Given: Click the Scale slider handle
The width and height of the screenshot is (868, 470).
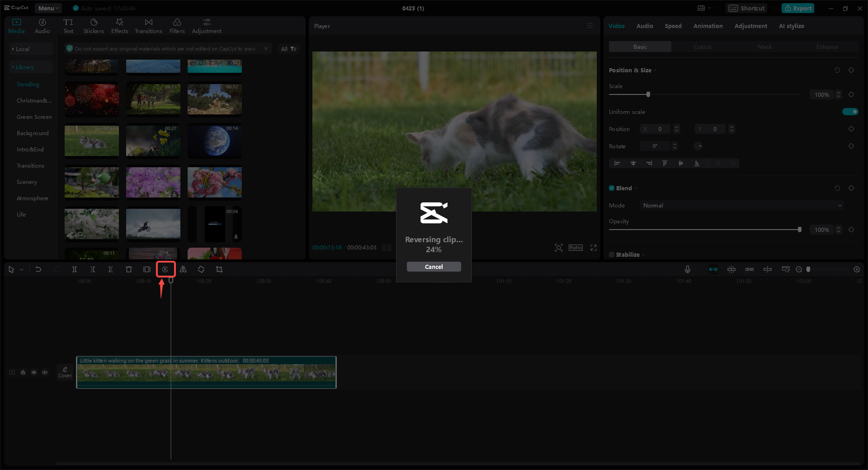Looking at the screenshot, I should point(648,94).
